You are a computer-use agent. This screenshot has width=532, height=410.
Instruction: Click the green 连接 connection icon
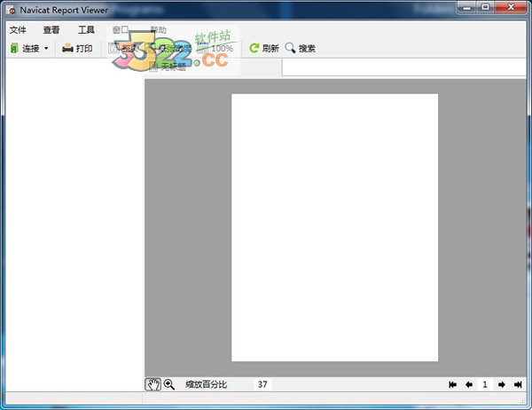14,48
